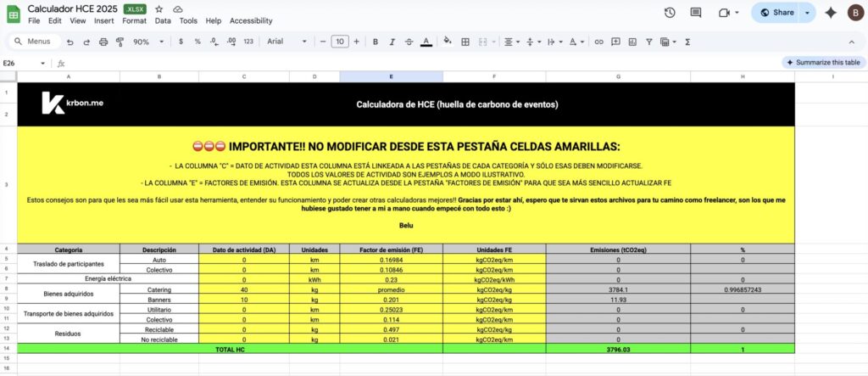Viewport: 868px width, 376px height.
Task: Open the File menu
Action: (34, 21)
